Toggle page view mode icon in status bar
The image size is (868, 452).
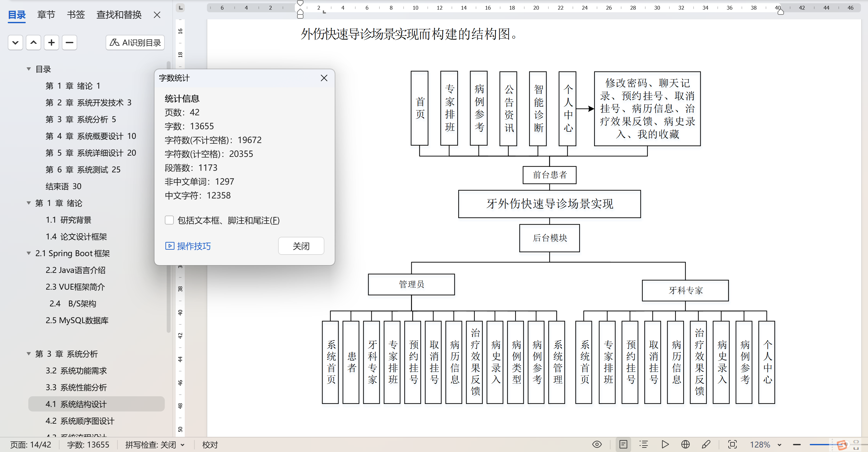point(623,444)
